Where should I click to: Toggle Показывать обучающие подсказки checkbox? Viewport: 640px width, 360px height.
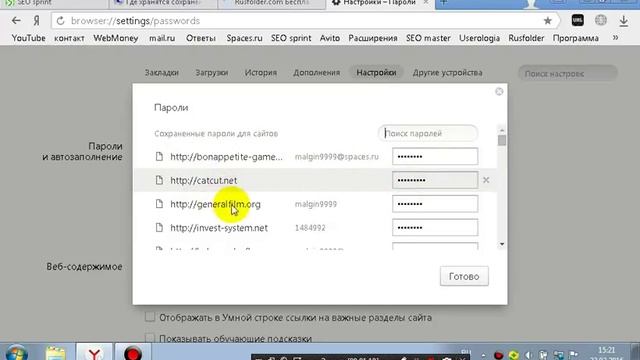pyautogui.click(x=150, y=338)
